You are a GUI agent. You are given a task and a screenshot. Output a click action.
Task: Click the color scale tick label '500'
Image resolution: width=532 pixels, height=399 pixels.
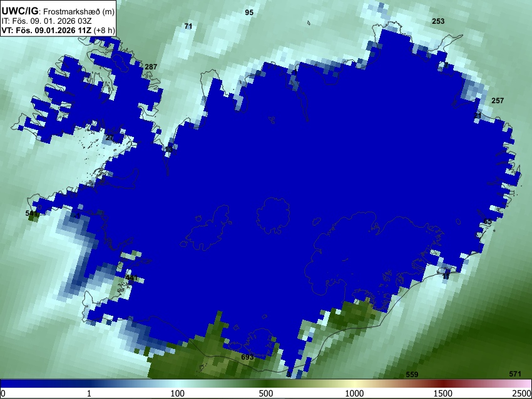click(x=265, y=393)
